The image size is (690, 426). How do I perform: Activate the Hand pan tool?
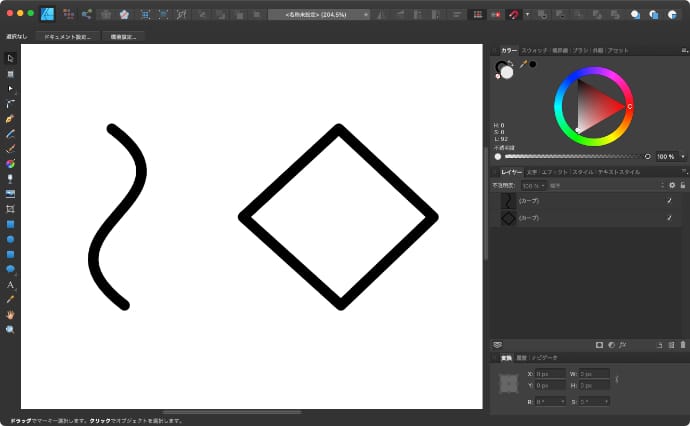point(10,313)
